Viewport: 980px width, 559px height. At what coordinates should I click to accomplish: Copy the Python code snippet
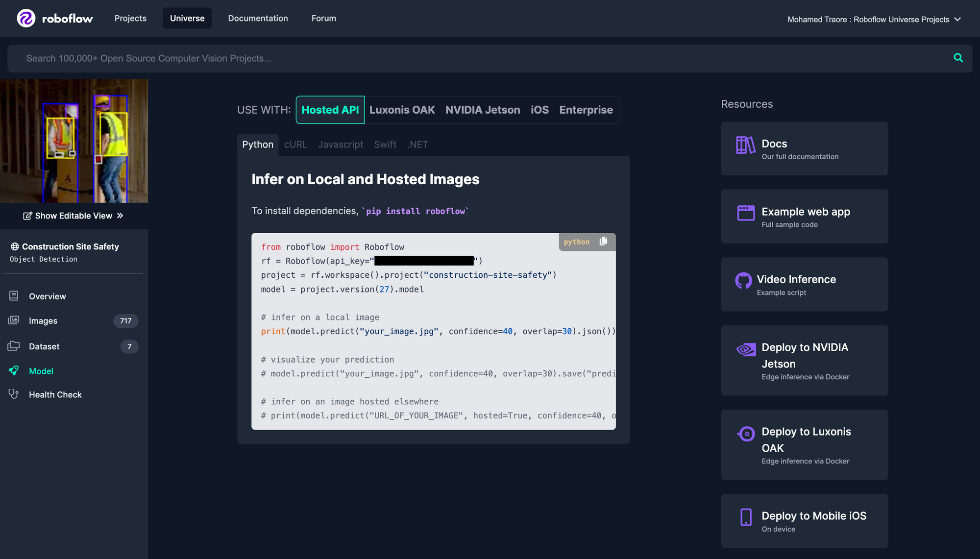coord(603,241)
